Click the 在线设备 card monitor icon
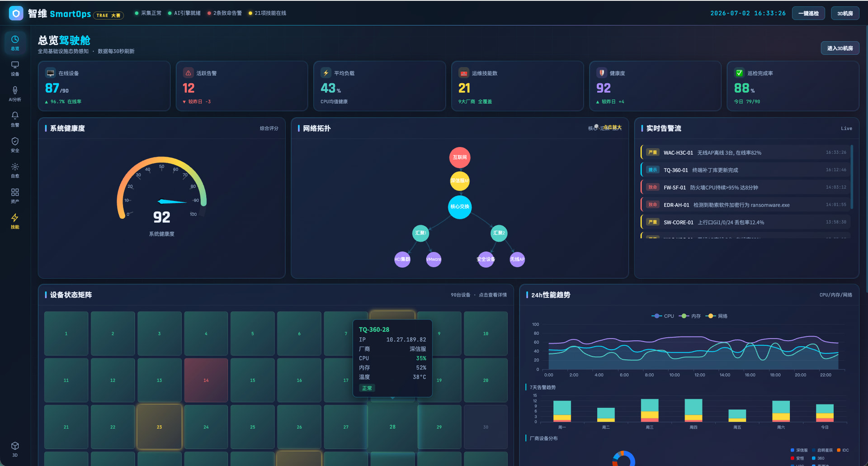The width and height of the screenshot is (868, 466). [x=51, y=73]
